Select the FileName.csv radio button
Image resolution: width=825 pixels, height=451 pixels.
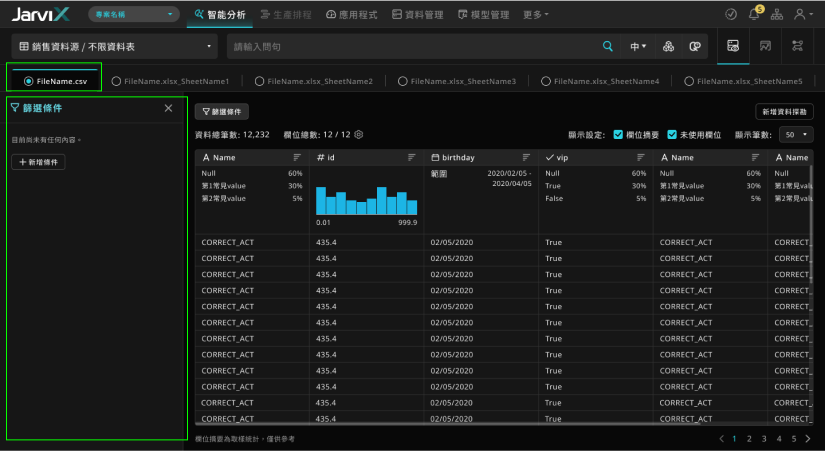[29, 81]
